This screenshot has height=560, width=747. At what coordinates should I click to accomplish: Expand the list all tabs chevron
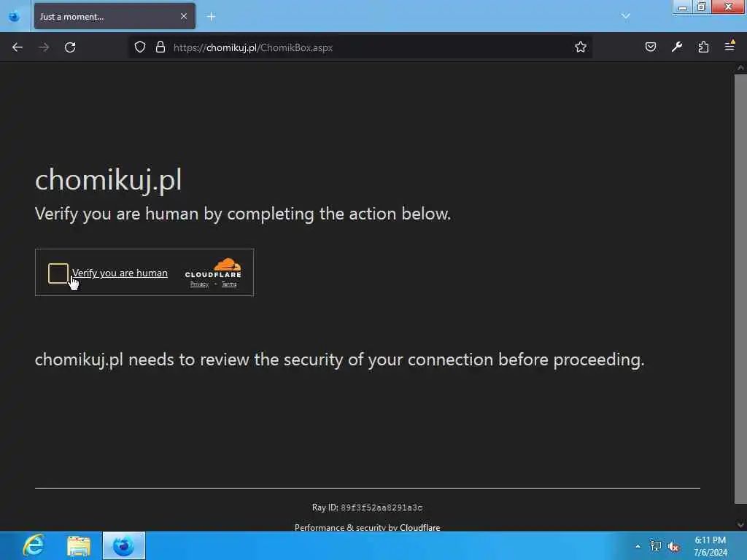625,16
